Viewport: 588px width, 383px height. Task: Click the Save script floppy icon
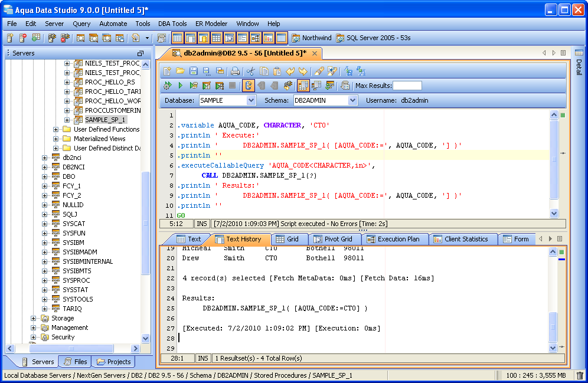(x=194, y=71)
